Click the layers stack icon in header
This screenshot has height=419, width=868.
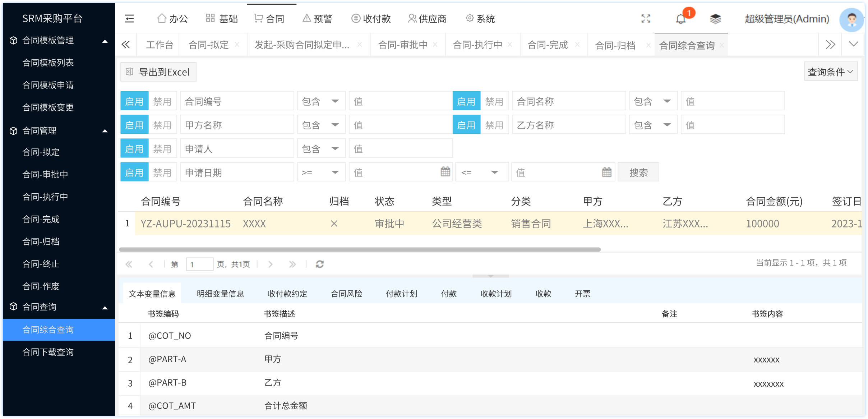pos(715,19)
